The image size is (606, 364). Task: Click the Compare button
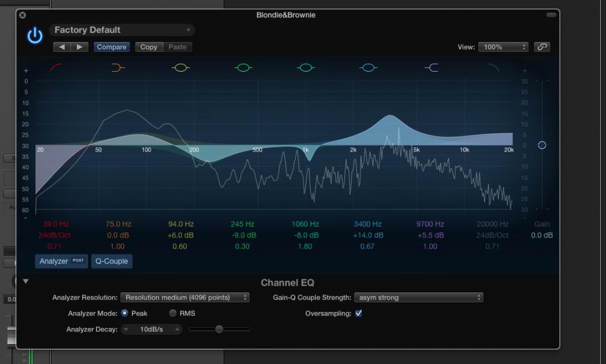[111, 47]
